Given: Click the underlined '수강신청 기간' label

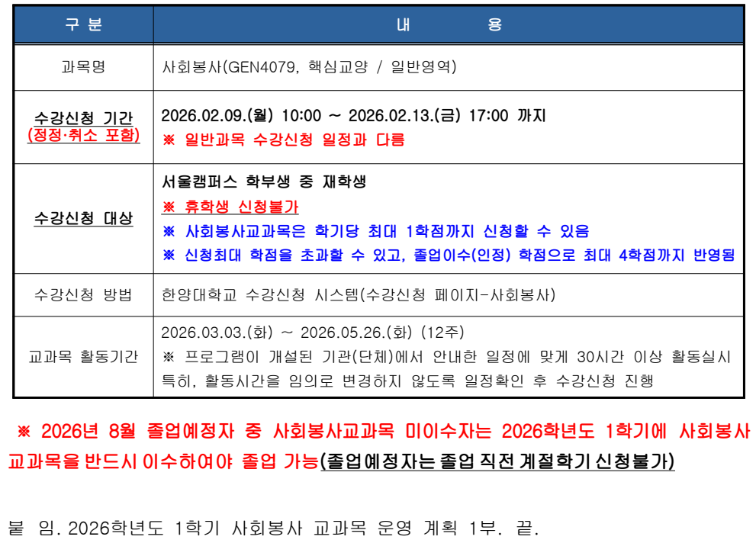Looking at the screenshot, I should [83, 118].
